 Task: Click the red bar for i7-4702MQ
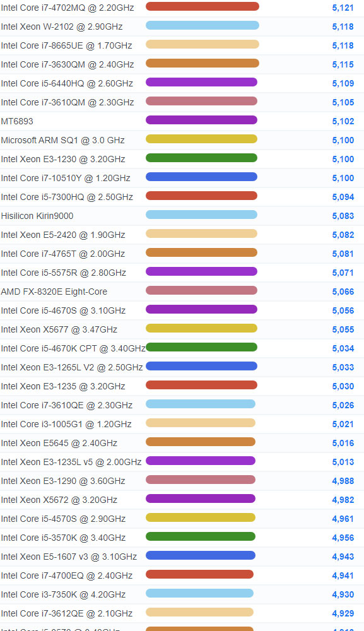pos(203,6)
